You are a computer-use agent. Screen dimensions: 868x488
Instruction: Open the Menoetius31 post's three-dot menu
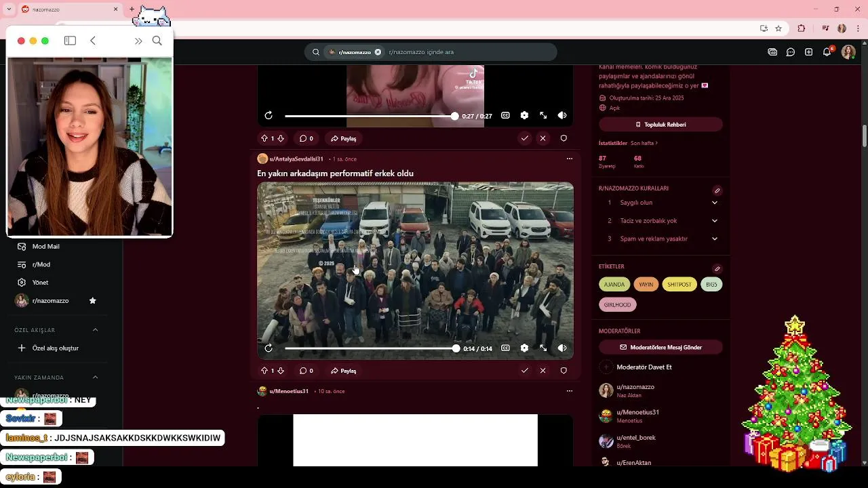point(569,391)
